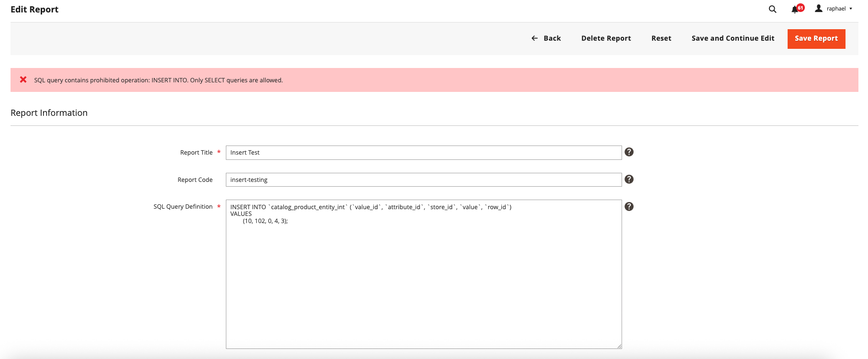The image size is (868, 359).
Task: Click help icon beside Report Code field
Action: coord(629,179)
